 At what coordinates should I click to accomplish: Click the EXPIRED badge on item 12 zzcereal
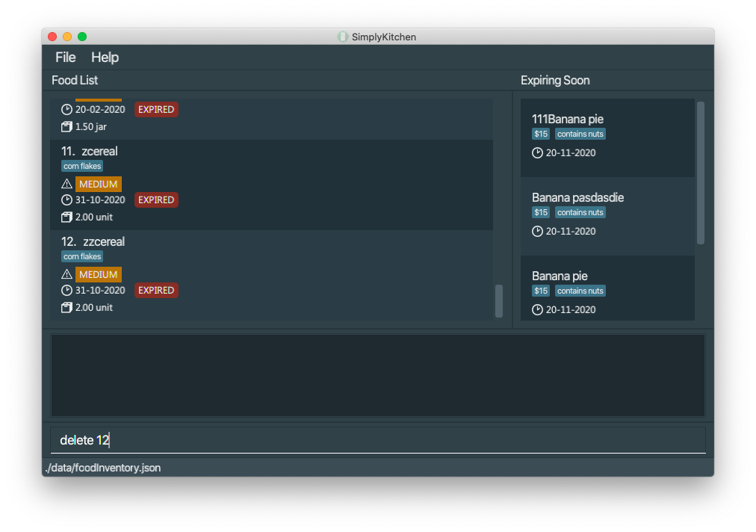click(x=156, y=291)
